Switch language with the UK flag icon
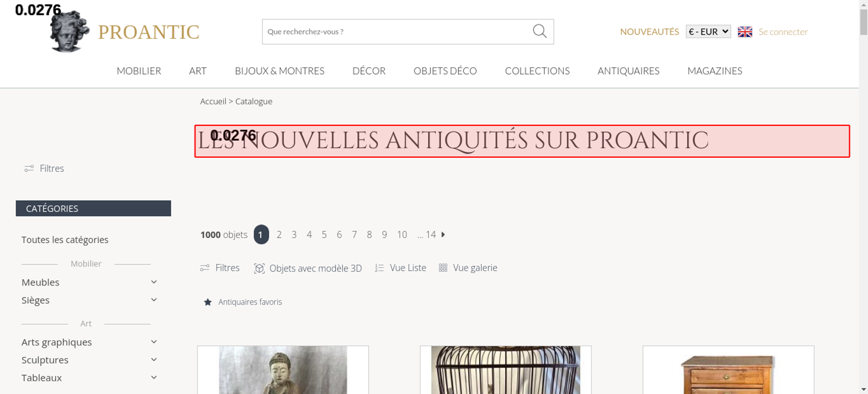Image resolution: width=868 pixels, height=394 pixels. 745,32
